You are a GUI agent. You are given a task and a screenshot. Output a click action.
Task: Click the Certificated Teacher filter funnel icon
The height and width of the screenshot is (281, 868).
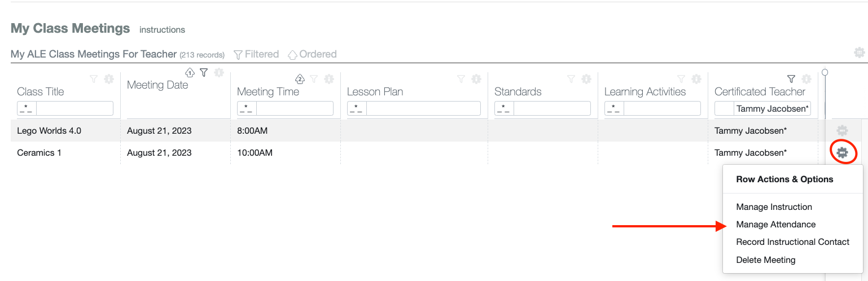tap(791, 79)
